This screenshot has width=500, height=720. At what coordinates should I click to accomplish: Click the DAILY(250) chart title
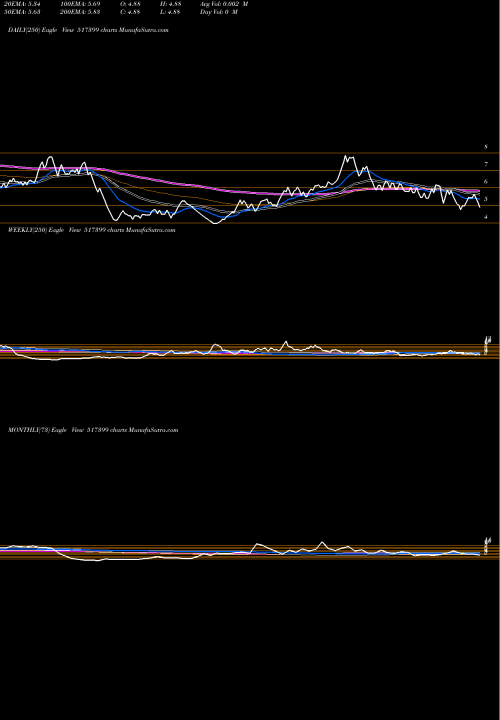coord(88,30)
